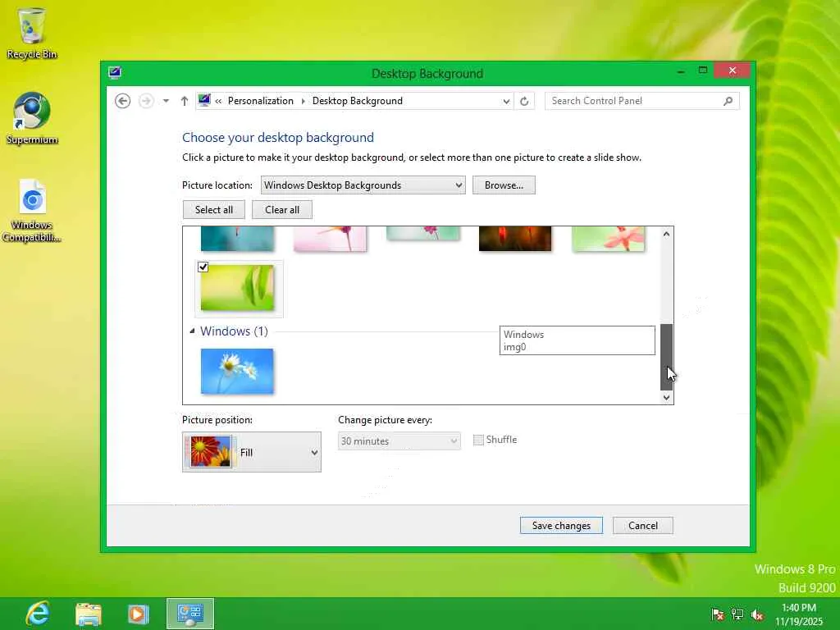This screenshot has height=630, width=840.
Task: Click the Browse... button
Action: 504,185
